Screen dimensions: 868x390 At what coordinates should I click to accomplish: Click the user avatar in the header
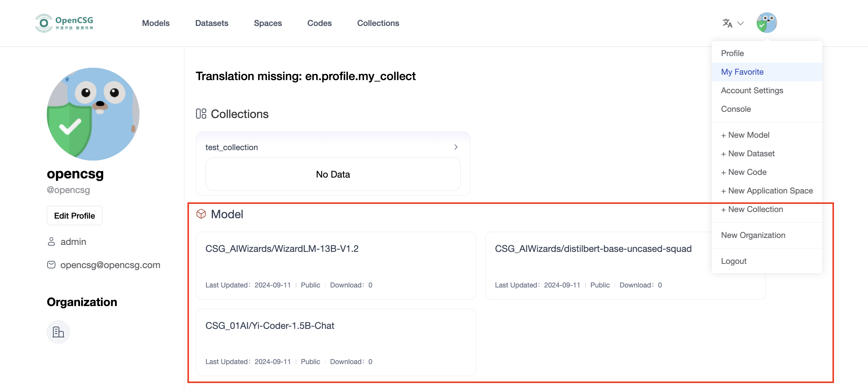pyautogui.click(x=766, y=23)
